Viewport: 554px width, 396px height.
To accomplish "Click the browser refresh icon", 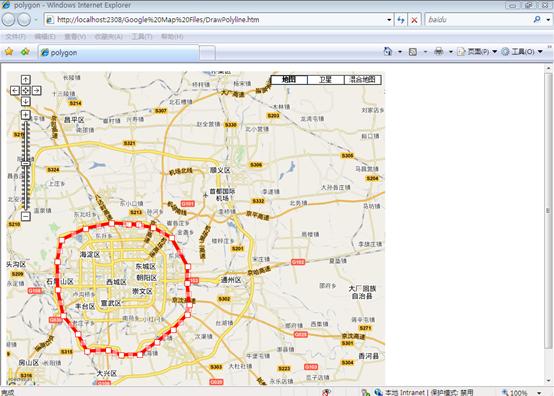I will click(x=401, y=20).
